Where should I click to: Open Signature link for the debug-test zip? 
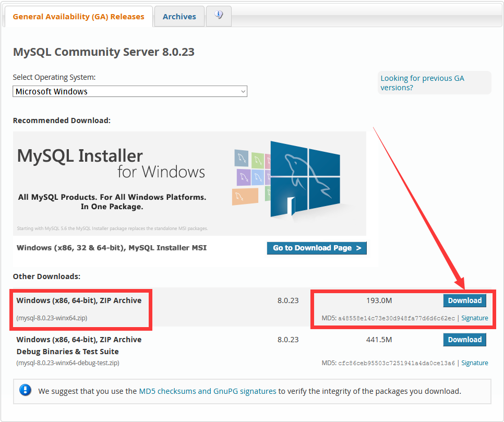[x=474, y=363]
